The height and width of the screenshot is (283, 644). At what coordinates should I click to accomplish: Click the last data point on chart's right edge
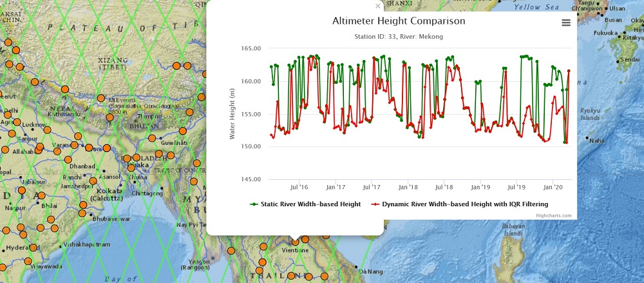coord(569,72)
